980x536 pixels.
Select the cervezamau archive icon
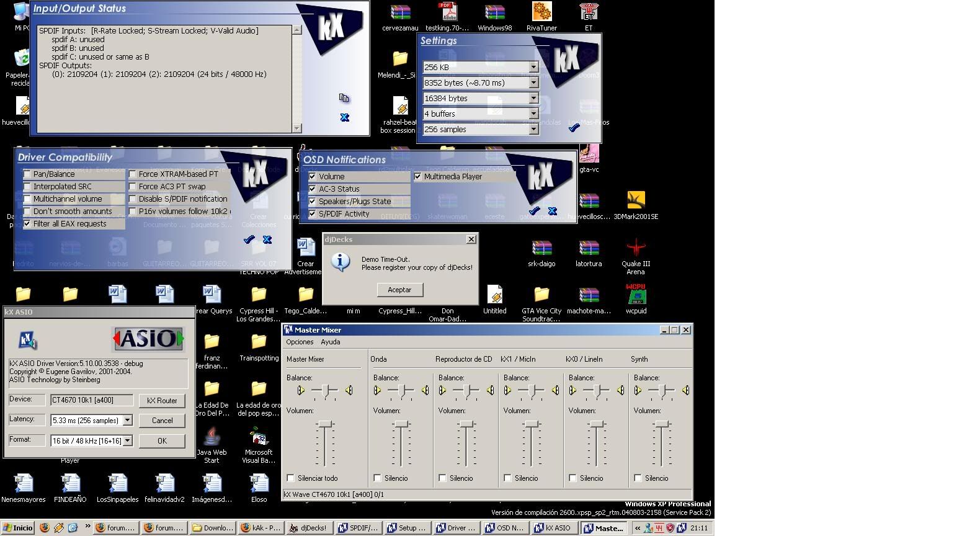point(400,17)
